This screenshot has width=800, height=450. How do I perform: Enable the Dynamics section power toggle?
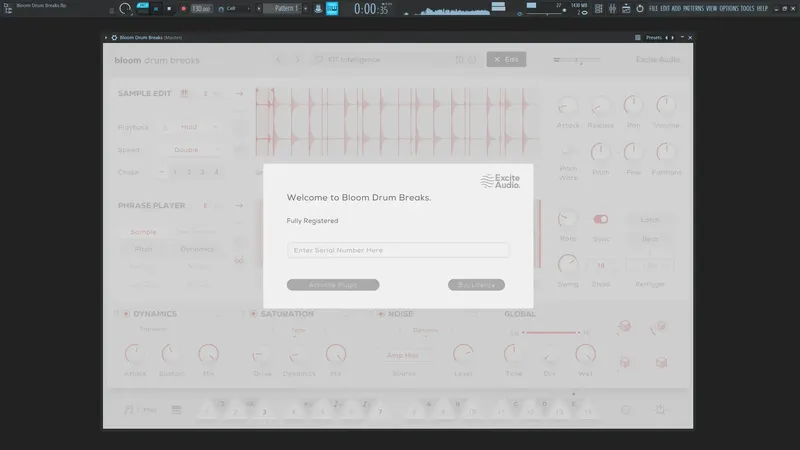click(126, 314)
